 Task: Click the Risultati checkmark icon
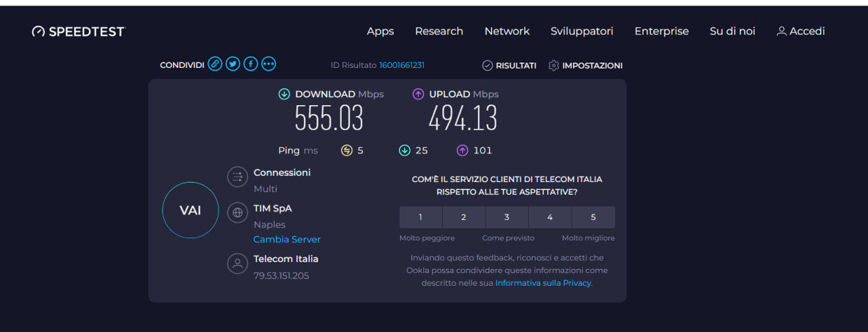click(487, 66)
